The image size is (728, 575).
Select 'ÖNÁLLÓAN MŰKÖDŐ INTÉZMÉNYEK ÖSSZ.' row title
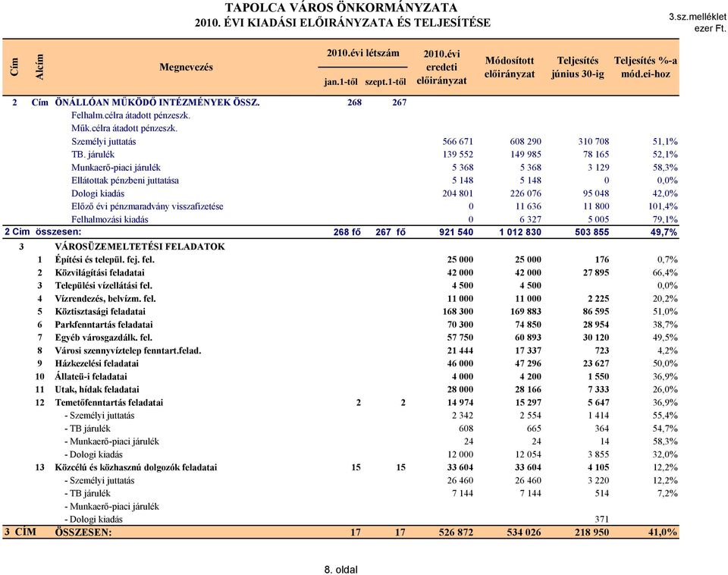[157, 102]
